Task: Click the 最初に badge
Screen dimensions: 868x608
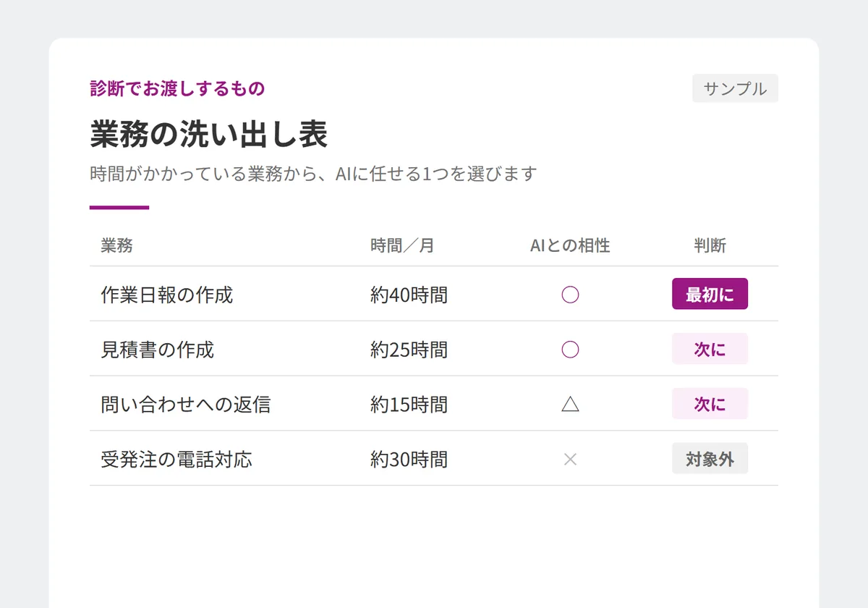Action: click(710, 294)
